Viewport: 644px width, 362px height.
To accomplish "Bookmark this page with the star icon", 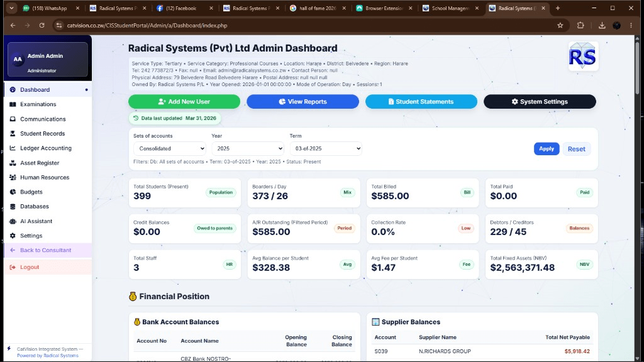I will (x=560, y=25).
